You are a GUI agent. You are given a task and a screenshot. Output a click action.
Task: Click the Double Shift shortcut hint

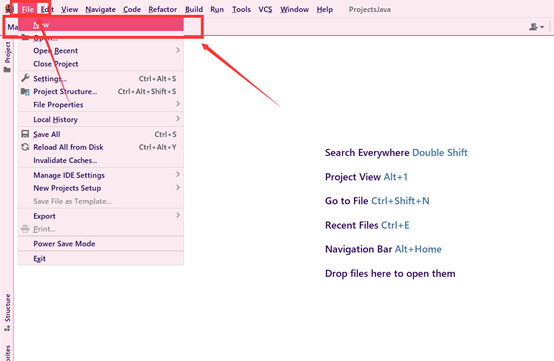point(440,153)
